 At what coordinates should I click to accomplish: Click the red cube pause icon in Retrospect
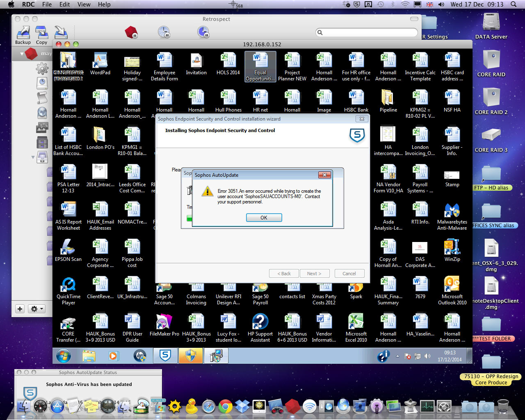coord(131,32)
